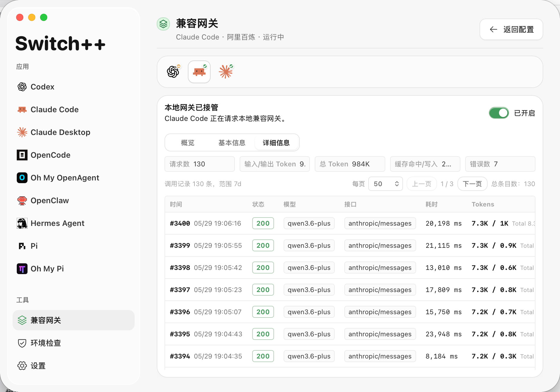Click the 8,184 ms duration value
This screenshot has width=560, height=392.
(x=442, y=356)
